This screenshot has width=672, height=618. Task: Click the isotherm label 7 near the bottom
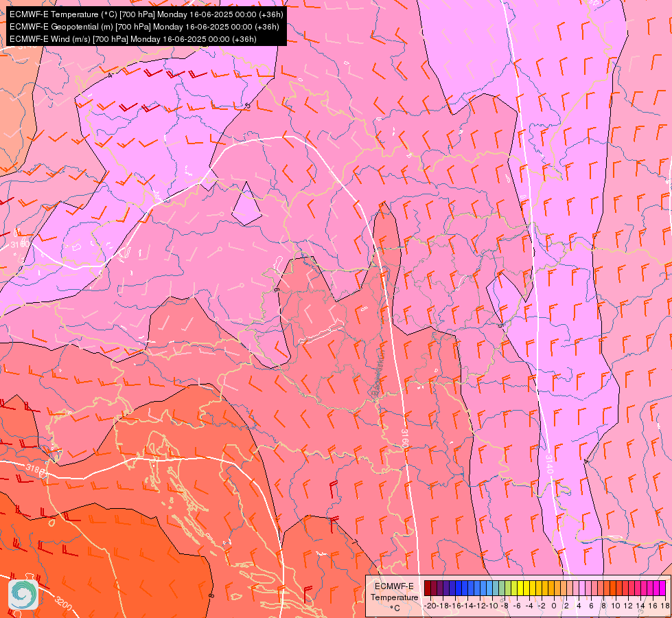pos(354,541)
